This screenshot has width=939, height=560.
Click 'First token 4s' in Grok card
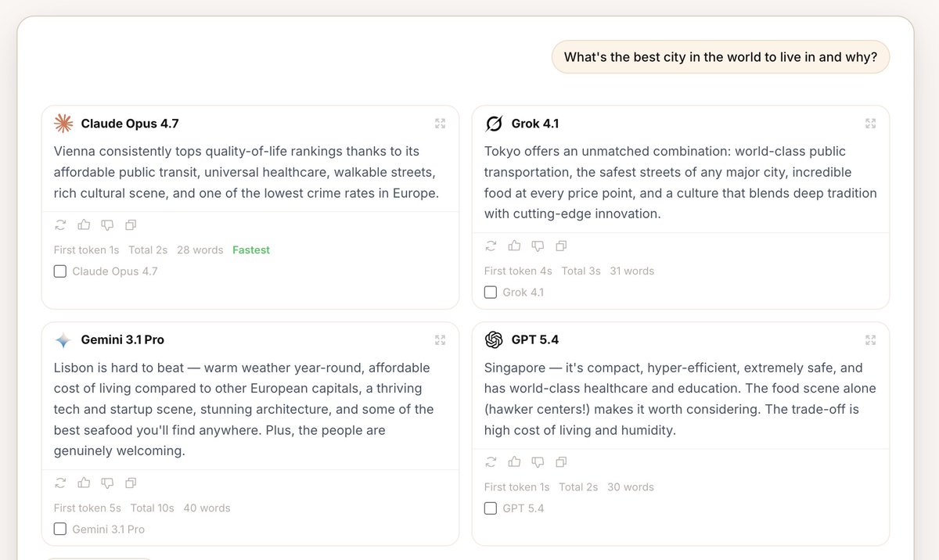tap(518, 271)
